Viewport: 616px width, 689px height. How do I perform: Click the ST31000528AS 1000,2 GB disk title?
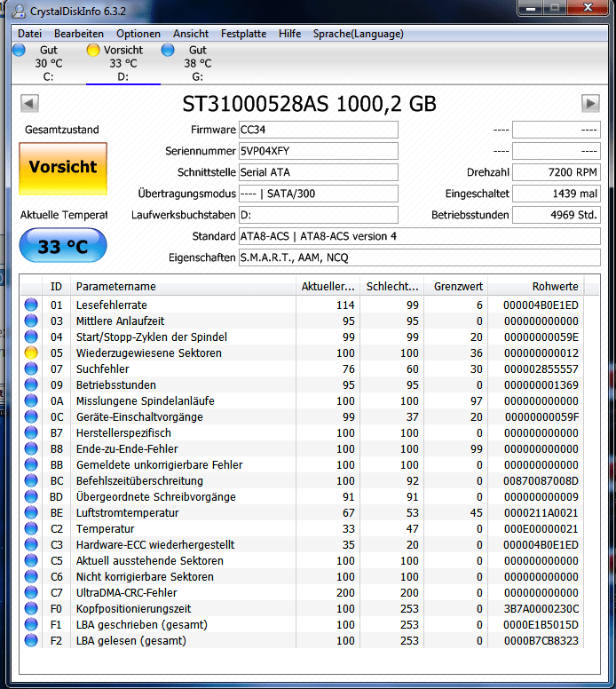click(x=309, y=104)
